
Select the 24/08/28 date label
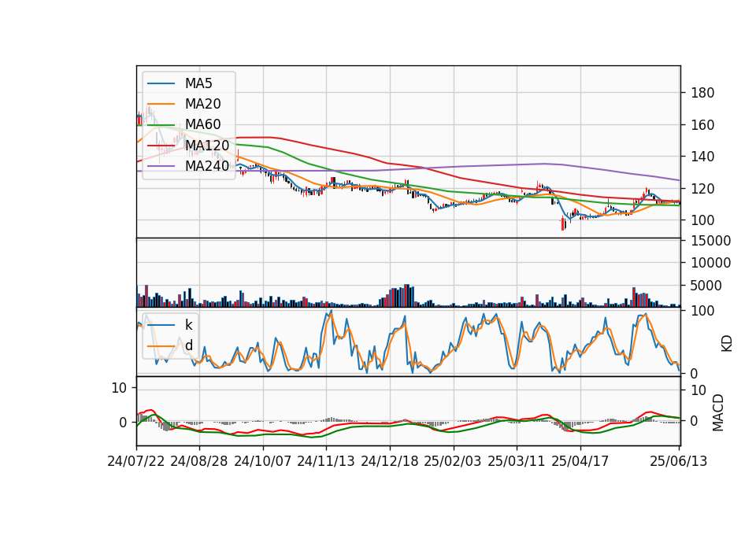[x=199, y=461]
